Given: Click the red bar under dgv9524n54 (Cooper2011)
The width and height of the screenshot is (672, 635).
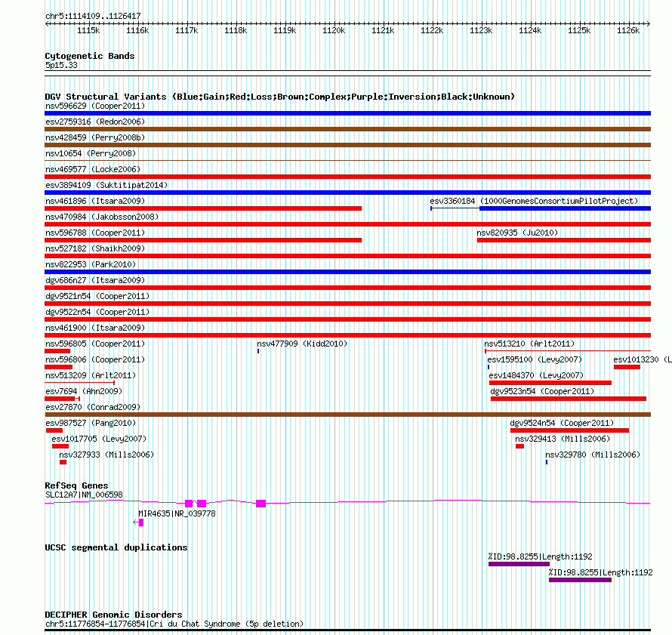Looking at the screenshot, I should [x=569, y=430].
